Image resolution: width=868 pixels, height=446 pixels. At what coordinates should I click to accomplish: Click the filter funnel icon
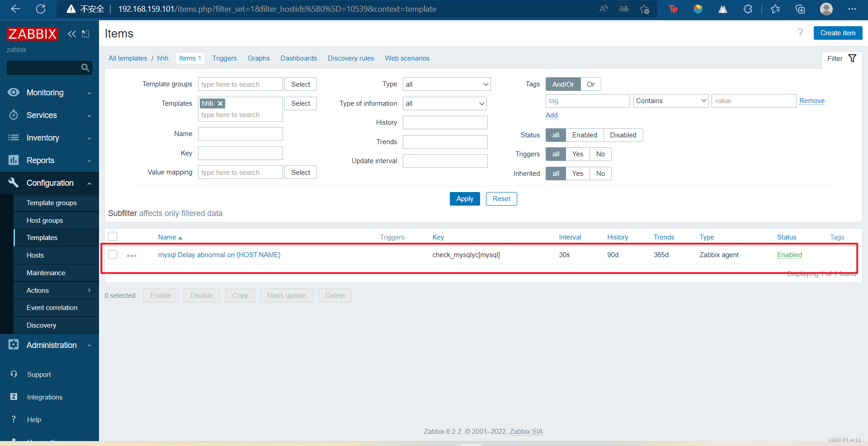click(852, 58)
